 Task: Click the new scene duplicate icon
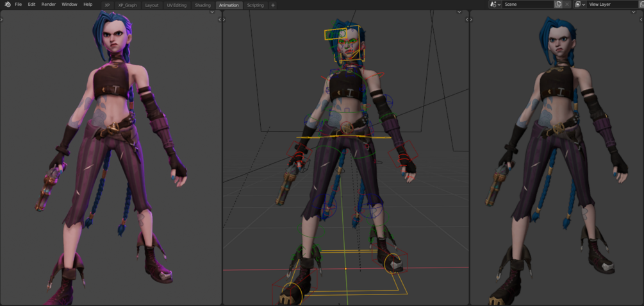[x=557, y=4]
